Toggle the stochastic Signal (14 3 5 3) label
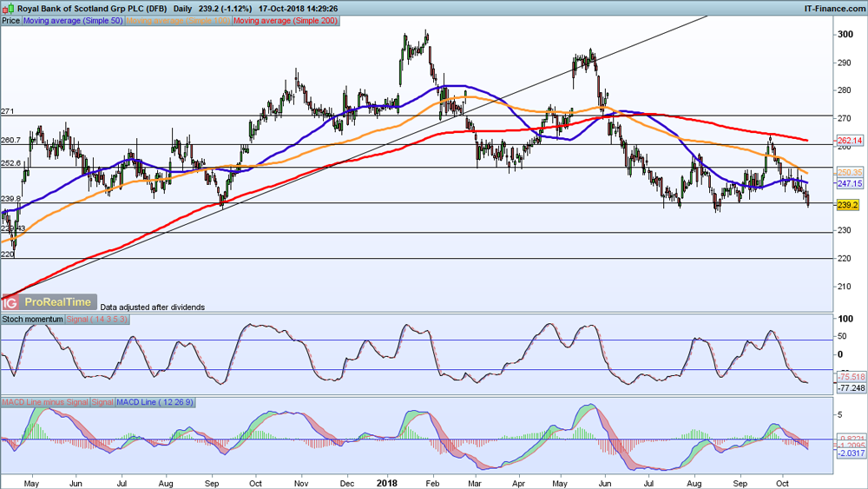Screen dimensions: 868x489 (97, 320)
